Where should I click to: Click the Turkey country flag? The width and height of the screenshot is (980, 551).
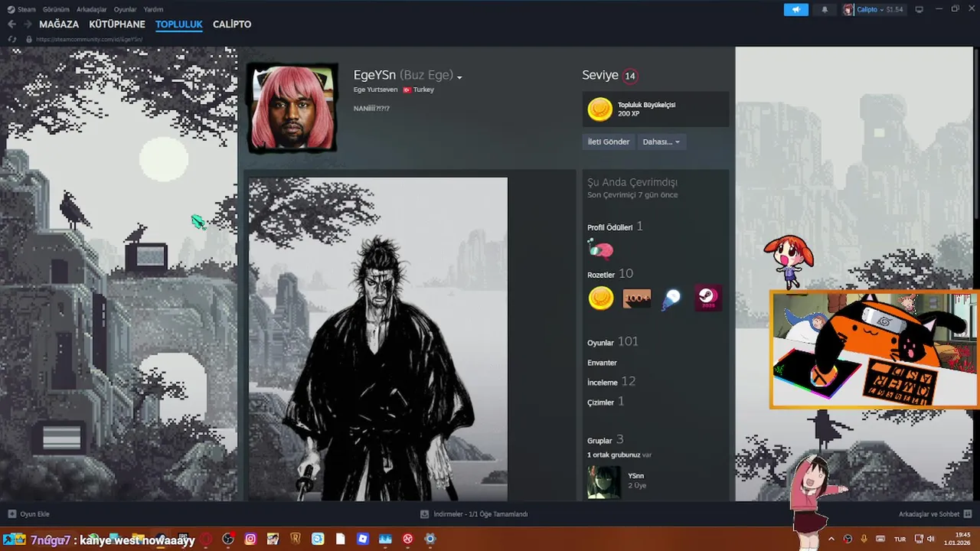click(x=407, y=90)
